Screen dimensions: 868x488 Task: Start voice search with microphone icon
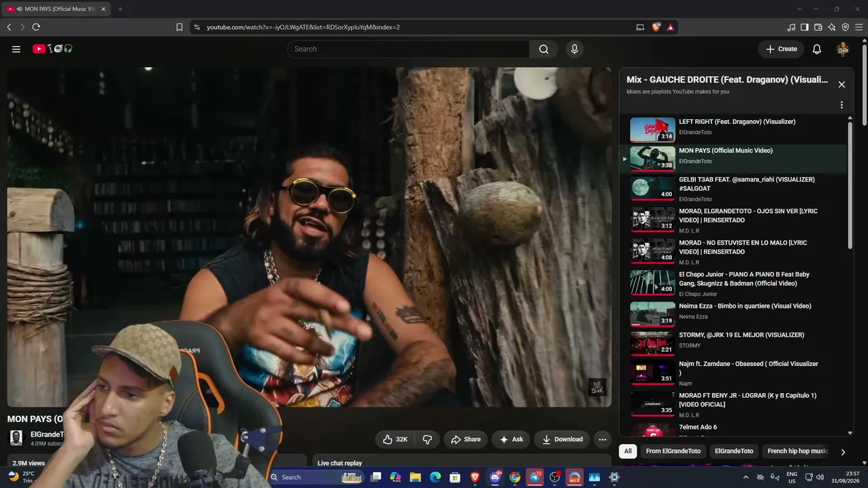pyautogui.click(x=574, y=49)
